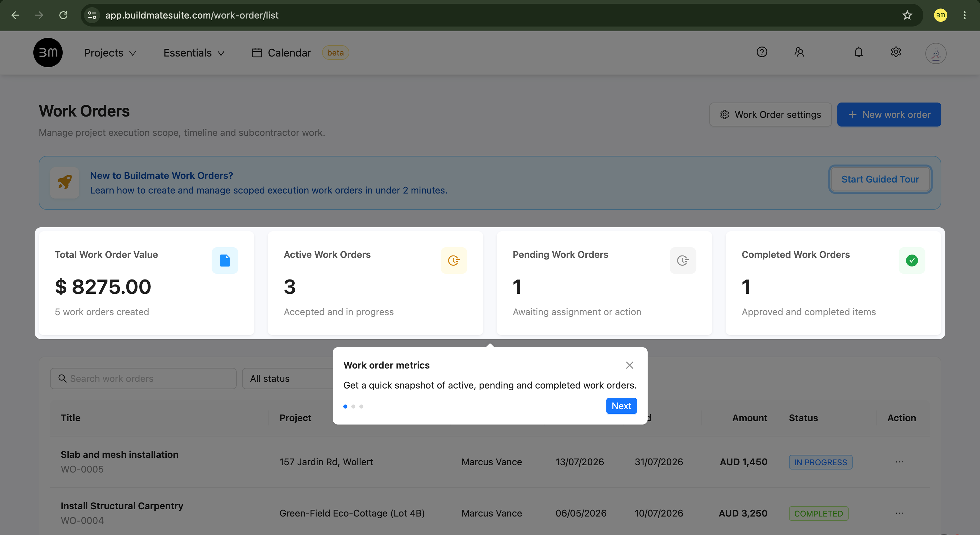
Task: Open the help question mark icon
Action: tap(762, 52)
